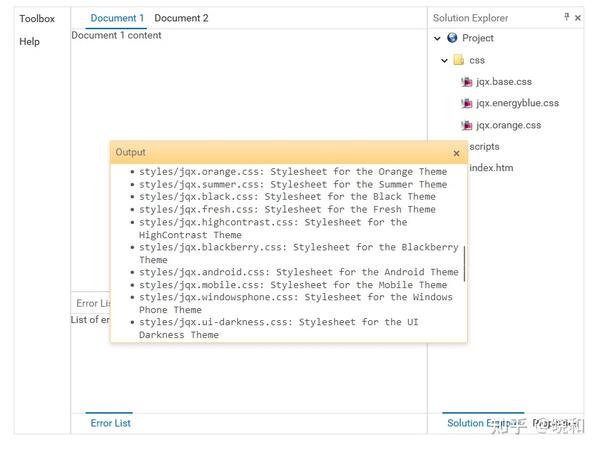The height and width of the screenshot is (450, 600).
Task: Collapse the Project tree node
Action: coord(438,38)
